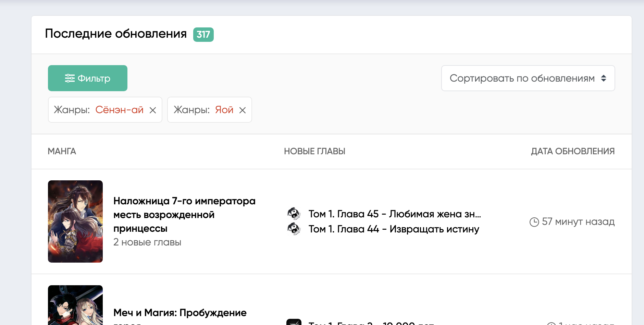The width and height of the screenshot is (644, 325).
Task: Click the ДАТА ОБНОВЛЕНИЯ column header
Action: click(x=573, y=151)
